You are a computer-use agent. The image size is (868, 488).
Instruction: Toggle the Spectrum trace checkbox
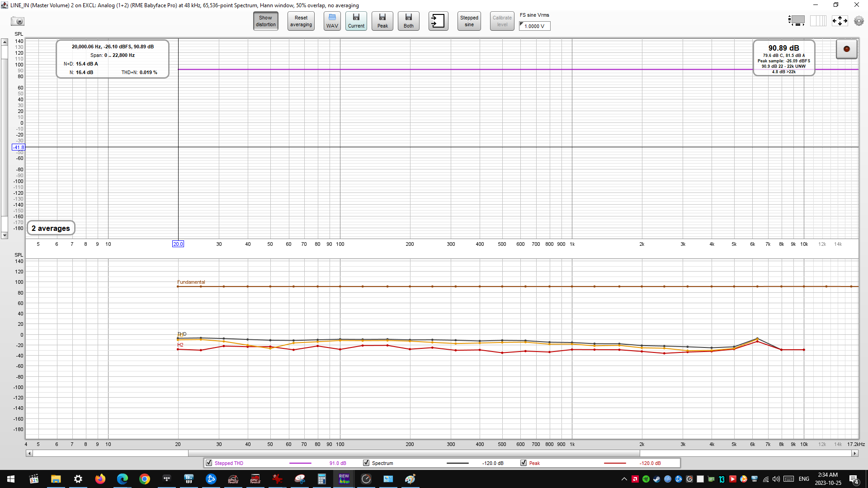[x=366, y=463]
